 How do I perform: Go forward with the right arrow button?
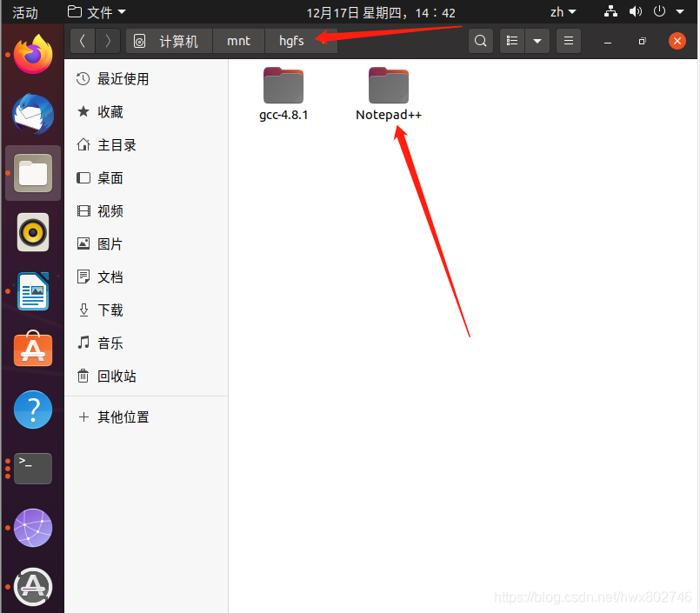point(108,41)
